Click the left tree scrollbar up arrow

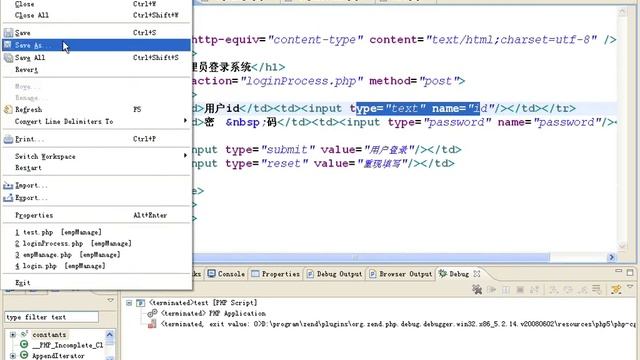click(110, 335)
